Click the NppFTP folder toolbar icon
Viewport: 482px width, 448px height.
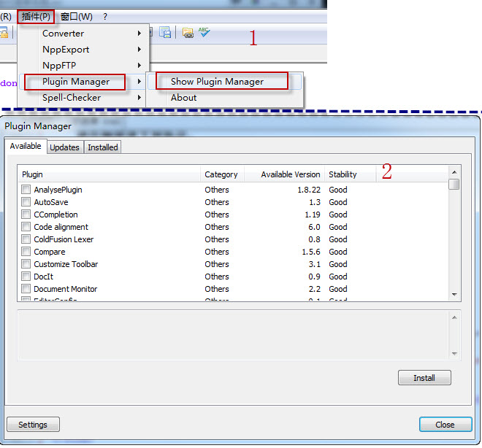pos(188,32)
